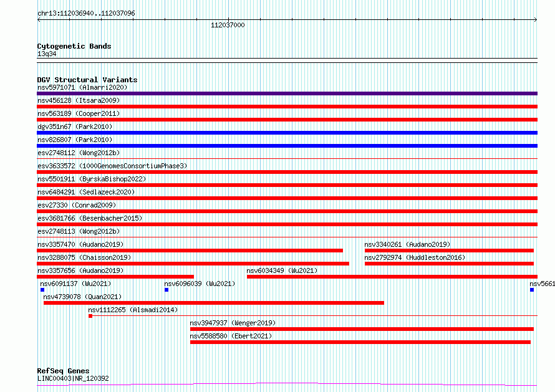Viewport: 555px width, 392px height.
Task: Open the RefSeq Genes track title
Action: tap(64, 371)
